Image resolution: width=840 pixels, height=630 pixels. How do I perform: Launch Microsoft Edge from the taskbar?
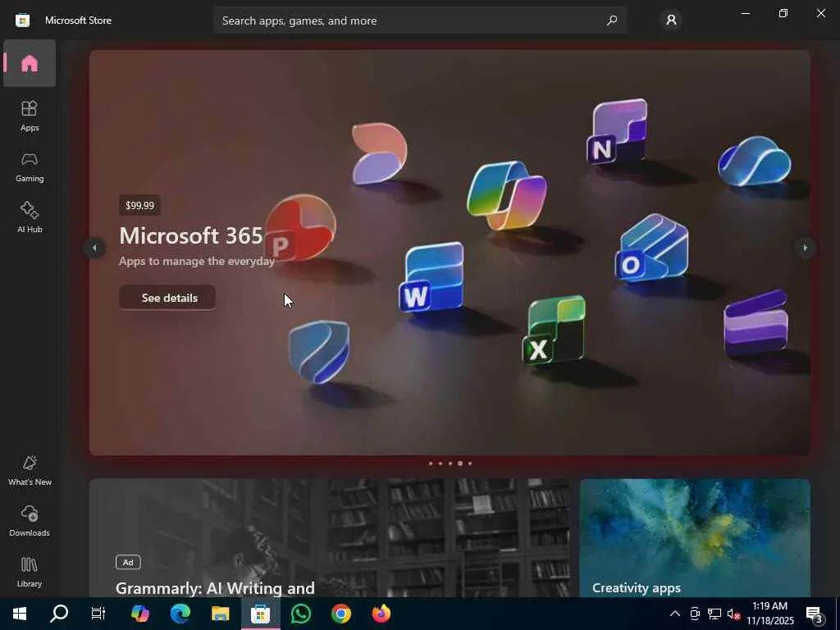[x=180, y=614]
